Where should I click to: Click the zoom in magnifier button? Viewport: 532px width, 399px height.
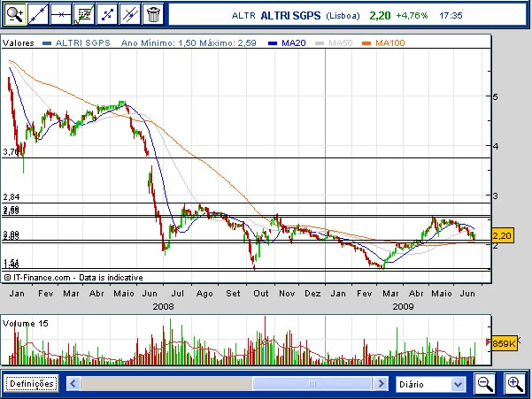[x=514, y=384]
